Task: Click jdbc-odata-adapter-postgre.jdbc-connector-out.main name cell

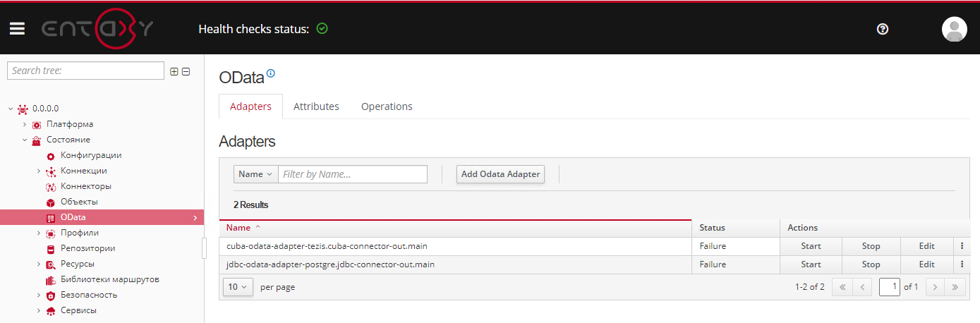Action: 455,264
